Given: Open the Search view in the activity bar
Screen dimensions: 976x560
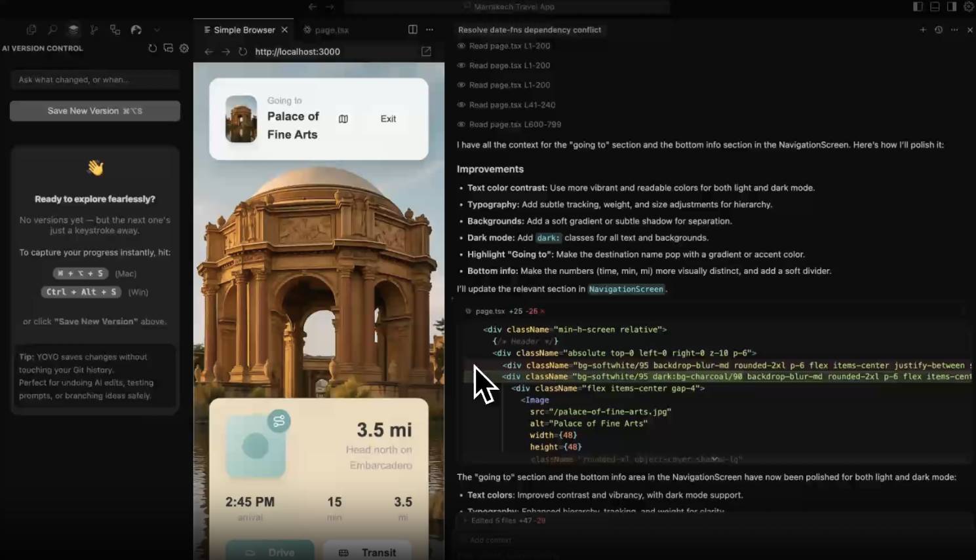Looking at the screenshot, I should (52, 29).
